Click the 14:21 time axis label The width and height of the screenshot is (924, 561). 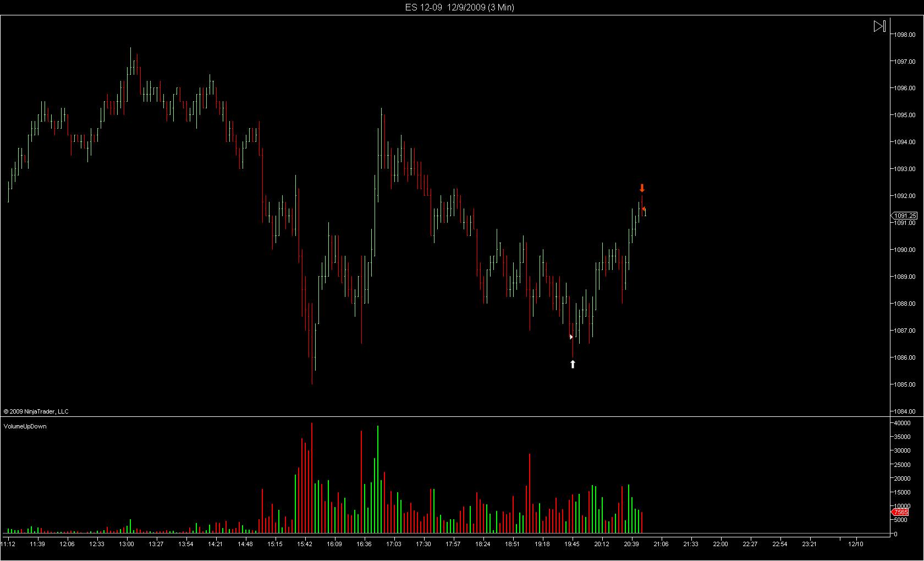coord(216,544)
